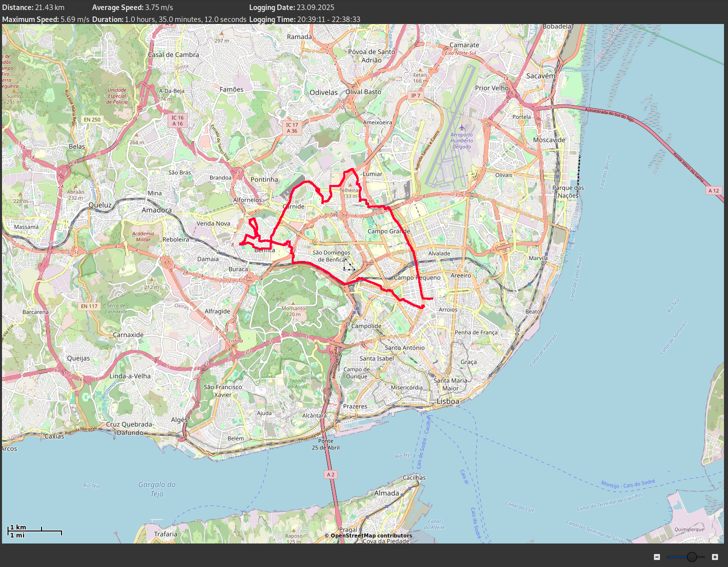
Task: Click the Ponte 25 de Abril label
Action: (x=326, y=444)
